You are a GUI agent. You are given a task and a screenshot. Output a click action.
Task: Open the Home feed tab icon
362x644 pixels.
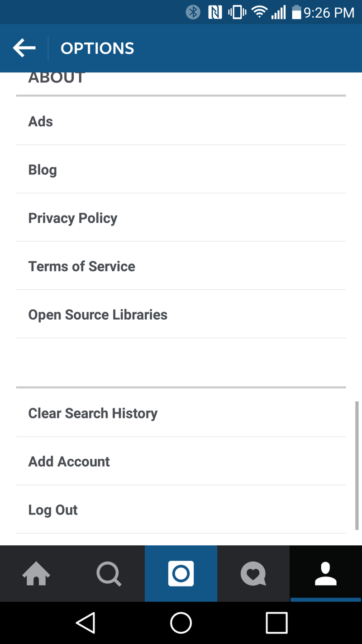(x=36, y=574)
